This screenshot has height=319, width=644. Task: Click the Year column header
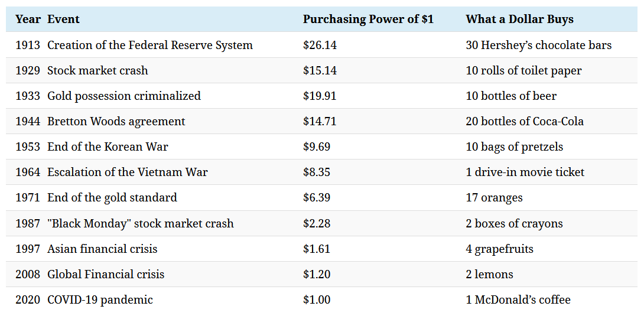pyautogui.click(x=28, y=19)
